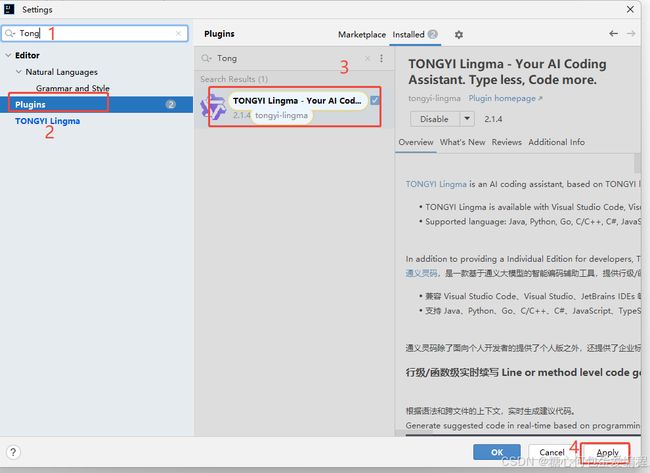Open the What's New tab

(x=462, y=142)
